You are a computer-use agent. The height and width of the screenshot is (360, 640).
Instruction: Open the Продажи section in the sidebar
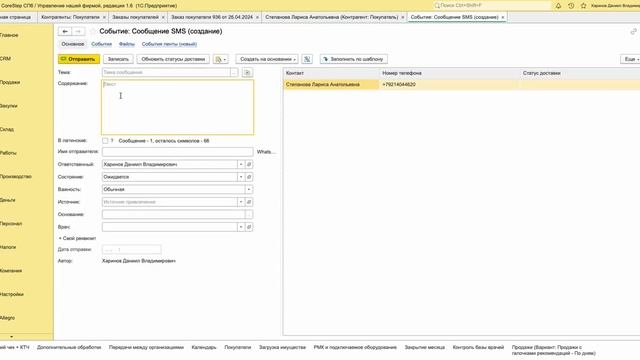pyautogui.click(x=10, y=82)
